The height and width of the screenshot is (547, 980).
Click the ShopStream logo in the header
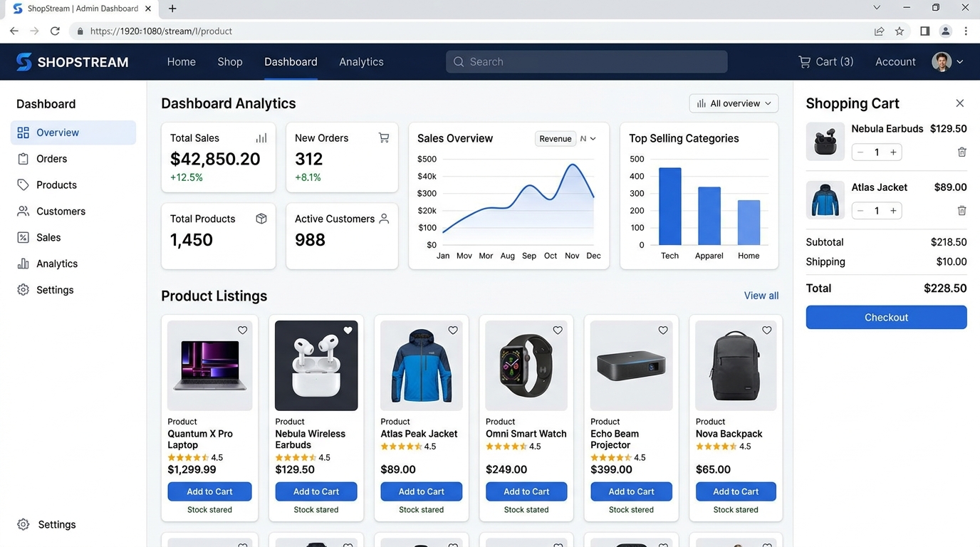pyautogui.click(x=72, y=62)
